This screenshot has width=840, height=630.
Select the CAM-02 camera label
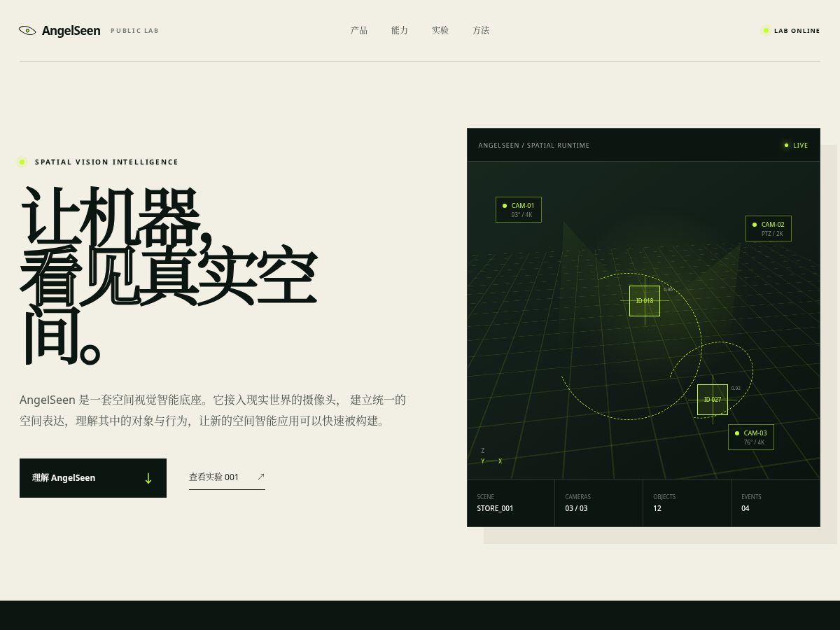(769, 229)
